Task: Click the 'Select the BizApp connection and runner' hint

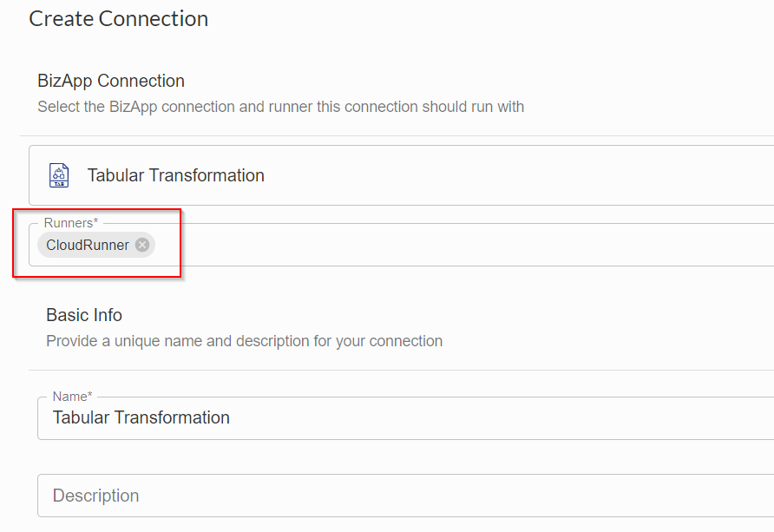Action: (x=281, y=107)
